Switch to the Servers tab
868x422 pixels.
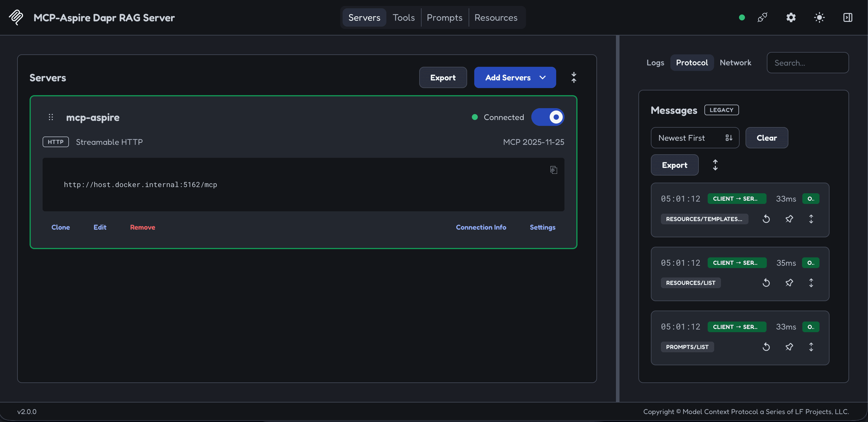click(364, 17)
